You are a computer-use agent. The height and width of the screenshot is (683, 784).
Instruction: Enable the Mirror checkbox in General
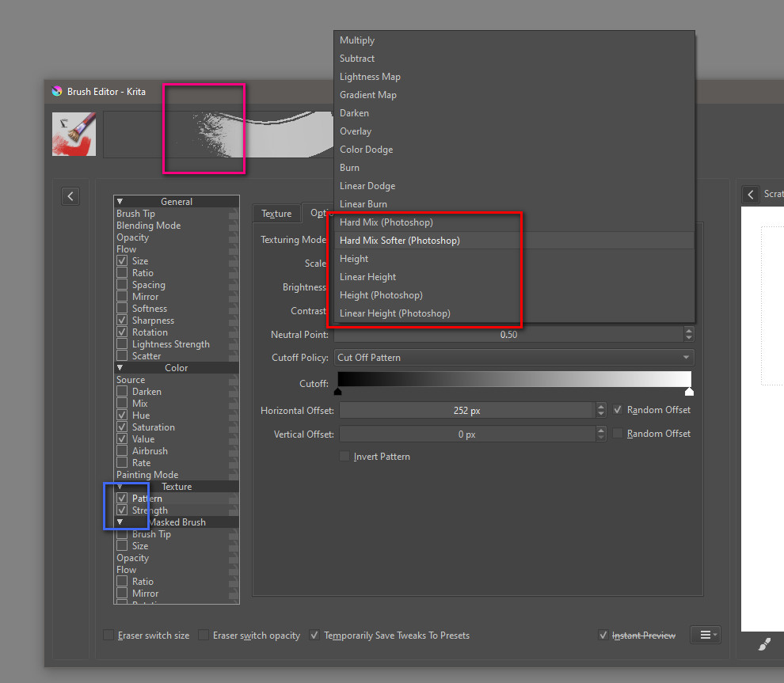(122, 297)
